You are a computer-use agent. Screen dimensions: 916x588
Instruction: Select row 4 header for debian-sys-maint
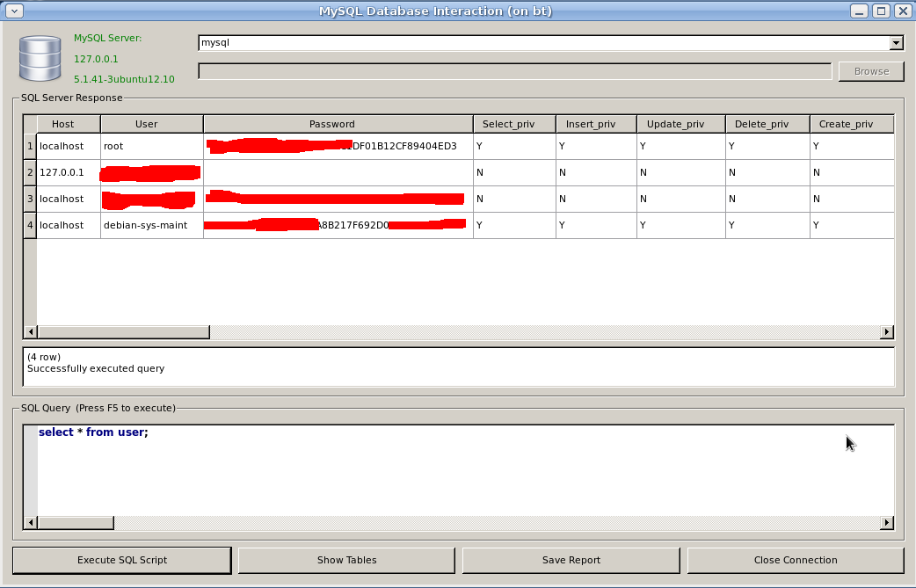(29, 225)
